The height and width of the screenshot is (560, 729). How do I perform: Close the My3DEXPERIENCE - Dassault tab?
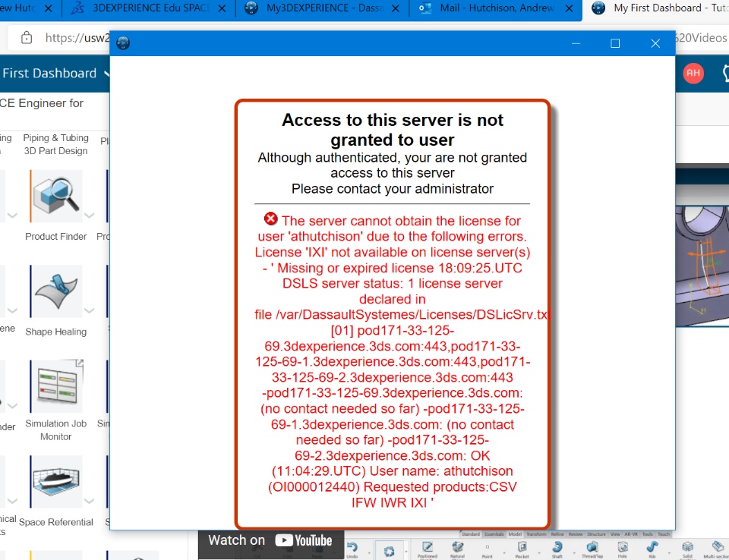click(395, 8)
